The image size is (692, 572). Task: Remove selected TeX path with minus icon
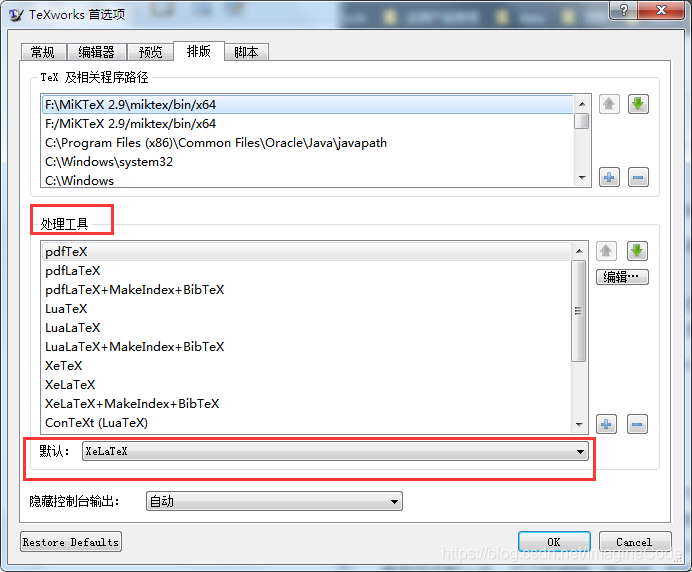point(638,177)
